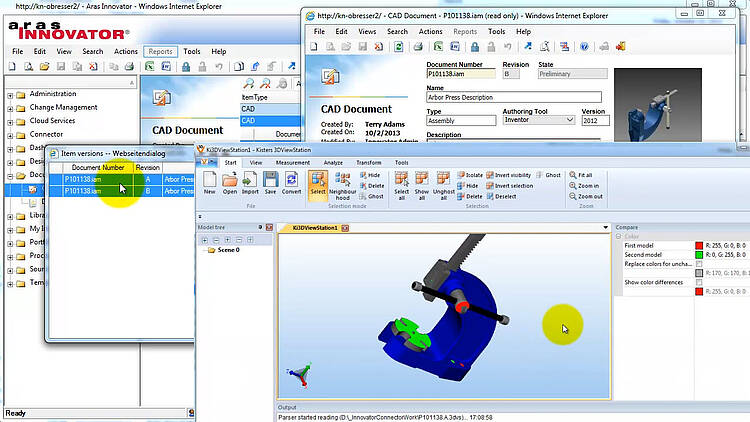Click Invert visibility in the ribbon
This screenshot has height=422, width=750.
click(508, 175)
